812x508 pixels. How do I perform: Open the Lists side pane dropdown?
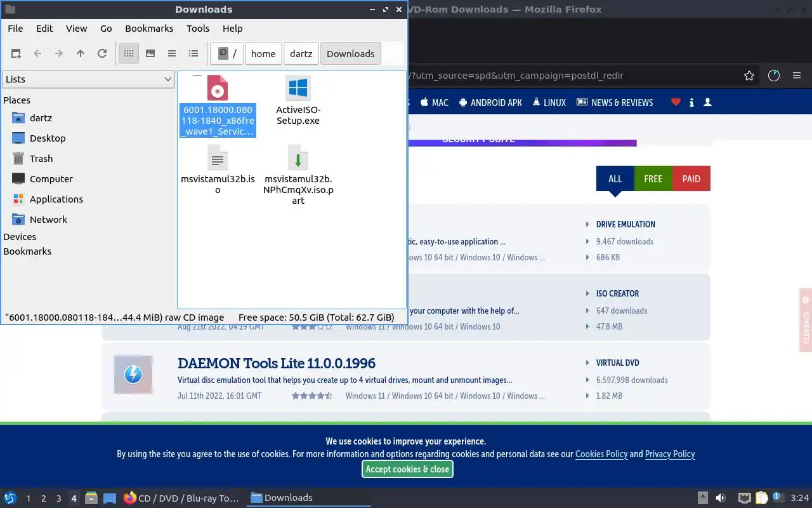tap(88, 79)
